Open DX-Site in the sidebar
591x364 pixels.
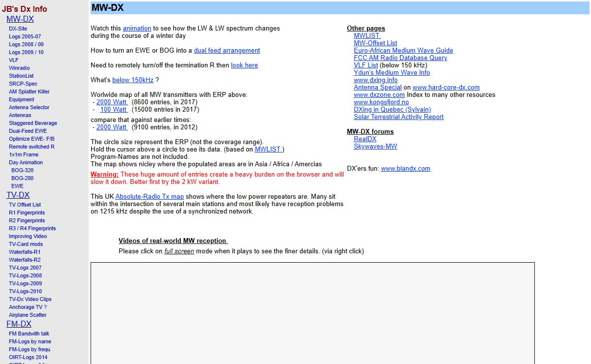(18, 29)
